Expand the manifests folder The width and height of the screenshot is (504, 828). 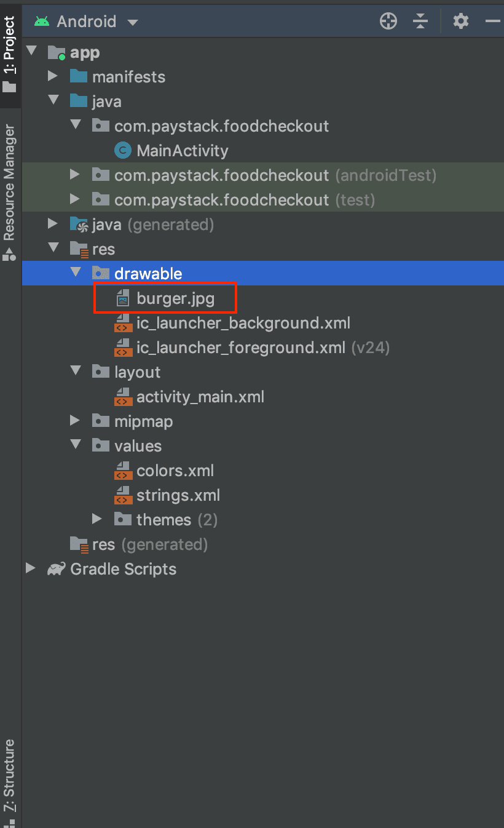(x=53, y=77)
